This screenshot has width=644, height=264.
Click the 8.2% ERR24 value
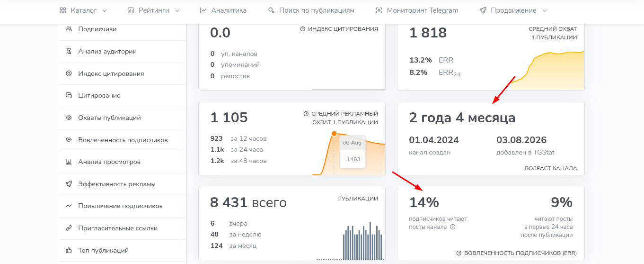coord(418,73)
